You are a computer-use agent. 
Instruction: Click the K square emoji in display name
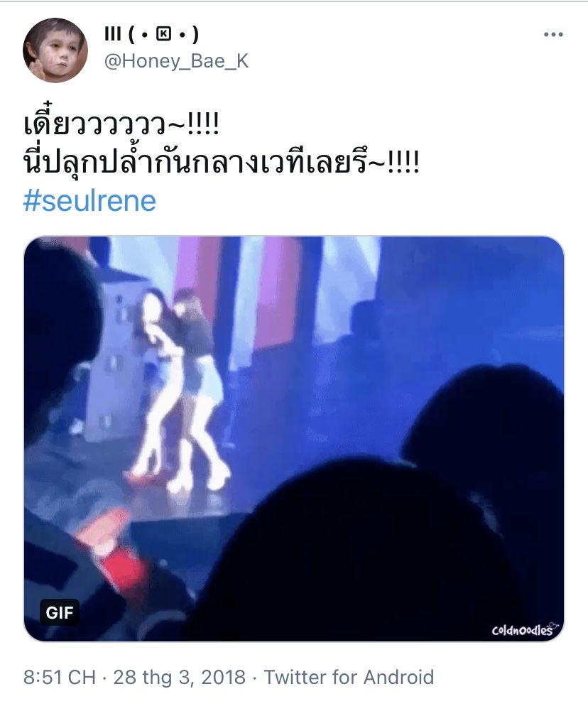[x=163, y=35]
